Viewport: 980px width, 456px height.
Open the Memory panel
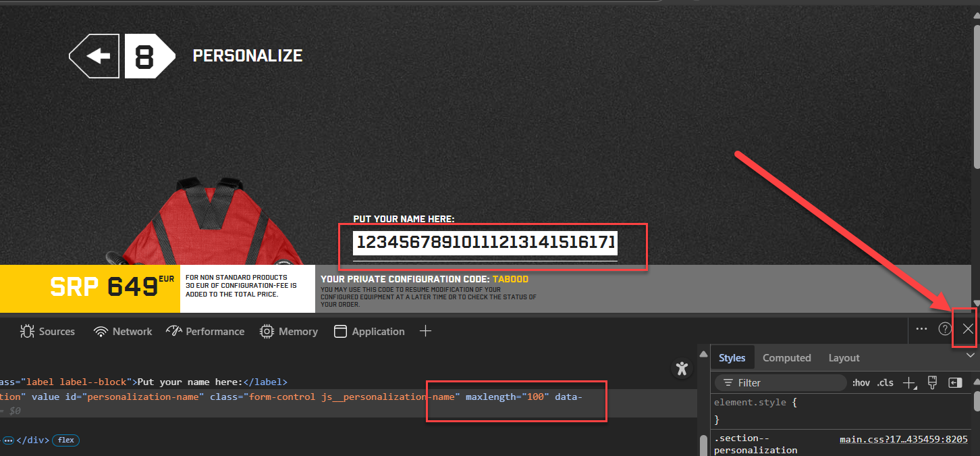click(x=289, y=332)
